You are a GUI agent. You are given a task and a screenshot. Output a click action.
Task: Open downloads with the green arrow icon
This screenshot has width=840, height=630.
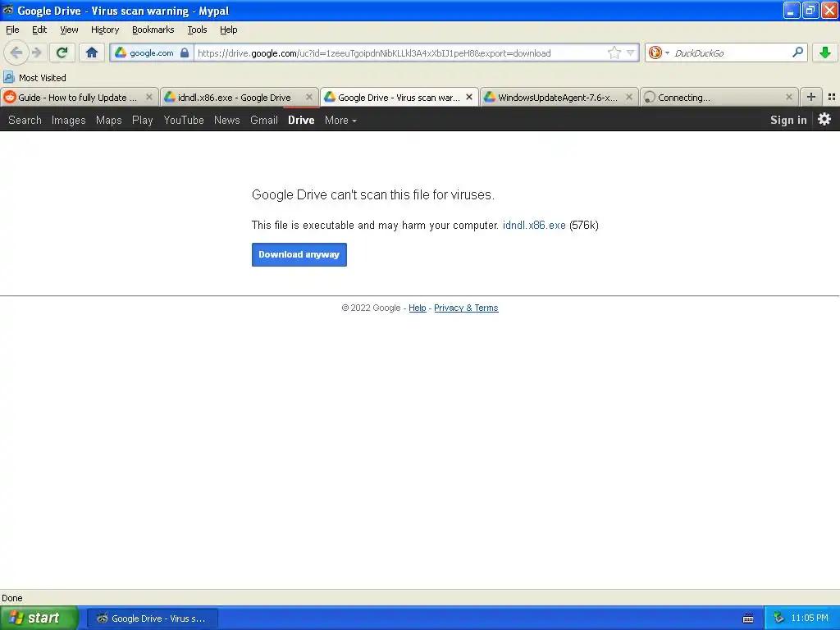point(825,52)
